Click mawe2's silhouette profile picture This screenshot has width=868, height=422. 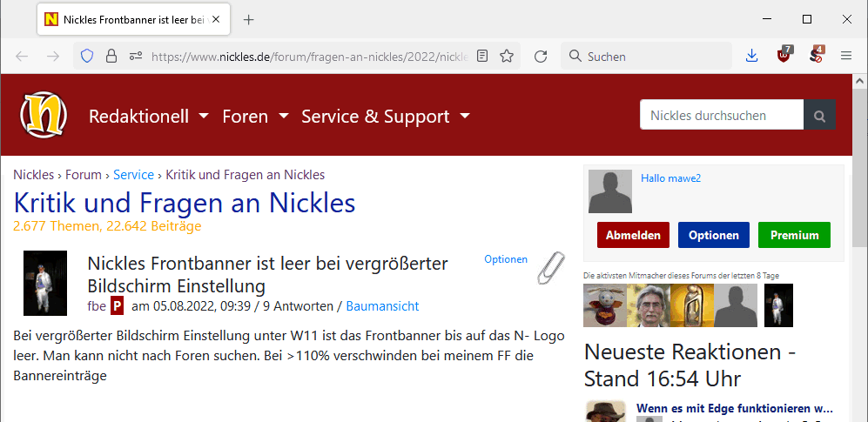610,191
